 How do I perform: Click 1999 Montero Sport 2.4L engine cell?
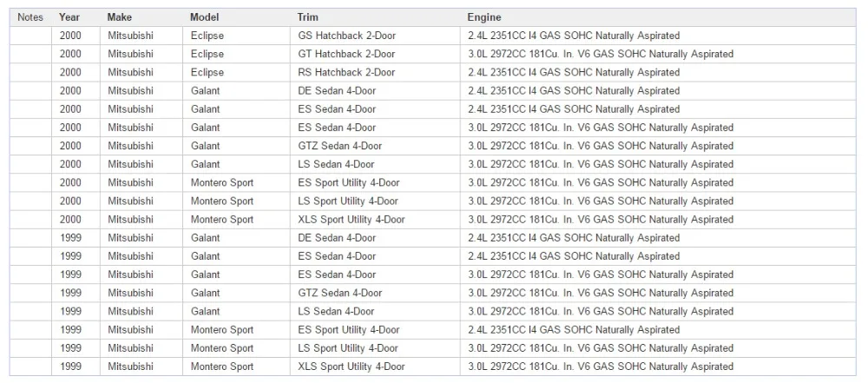658,329
